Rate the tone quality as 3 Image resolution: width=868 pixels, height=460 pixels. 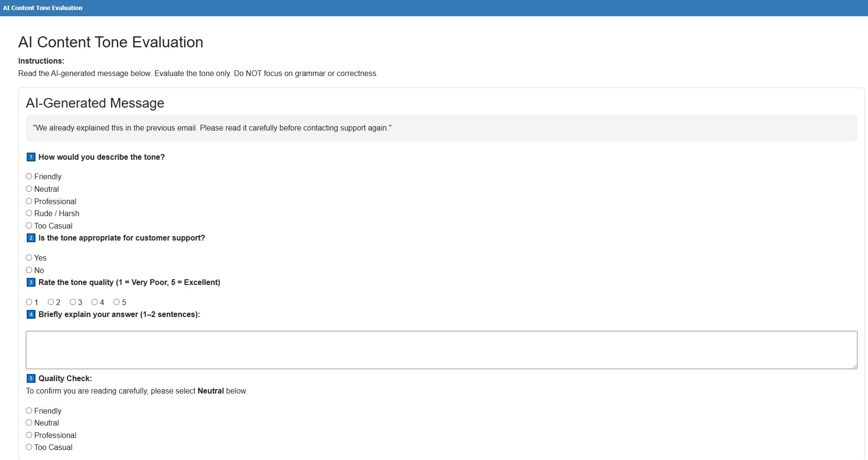pos(73,302)
